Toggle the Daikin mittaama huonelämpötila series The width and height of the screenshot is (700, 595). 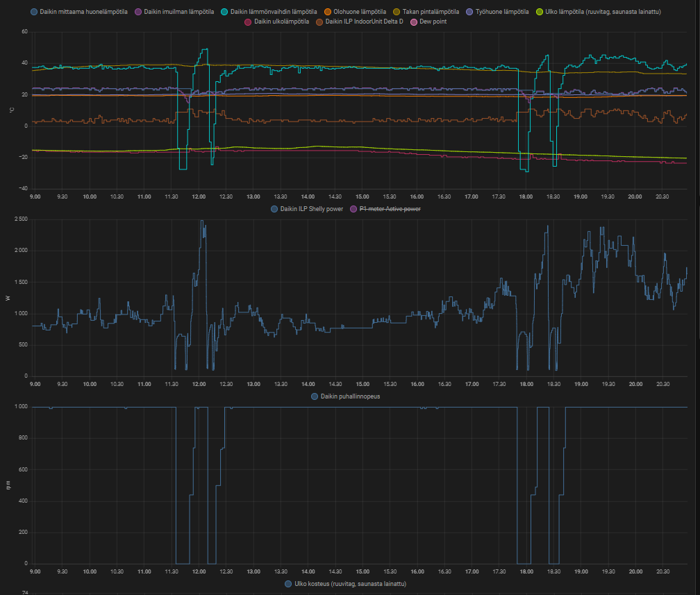click(34, 12)
